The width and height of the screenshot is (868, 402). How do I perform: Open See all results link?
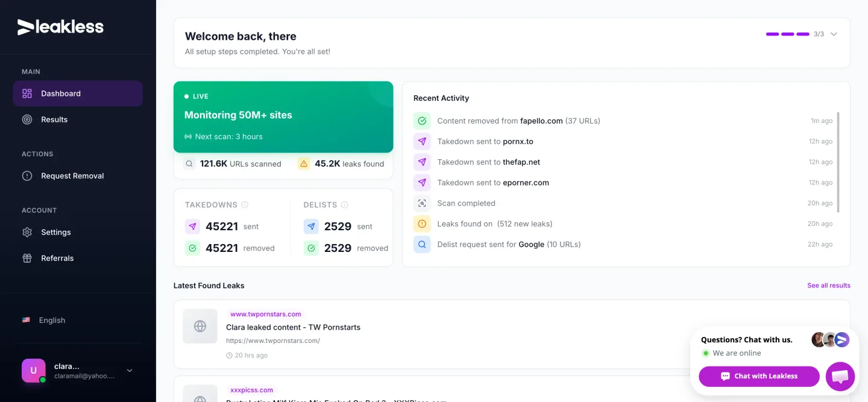829,286
